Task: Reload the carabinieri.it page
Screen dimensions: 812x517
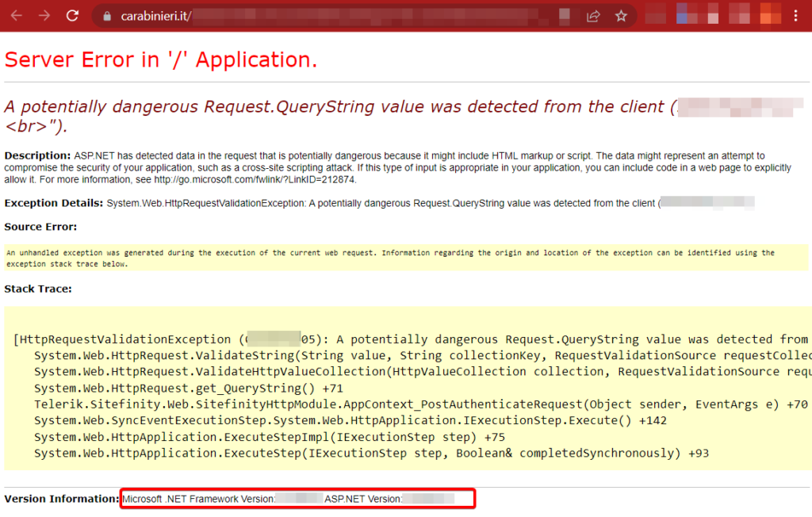Action: (72, 16)
